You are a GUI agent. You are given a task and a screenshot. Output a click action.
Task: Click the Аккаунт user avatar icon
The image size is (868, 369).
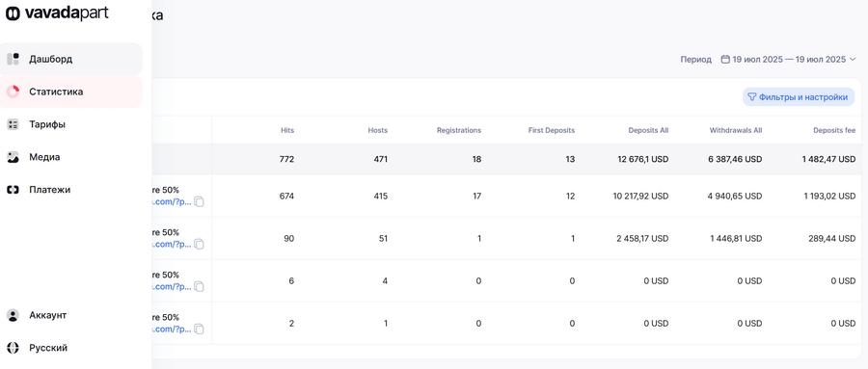coord(13,315)
